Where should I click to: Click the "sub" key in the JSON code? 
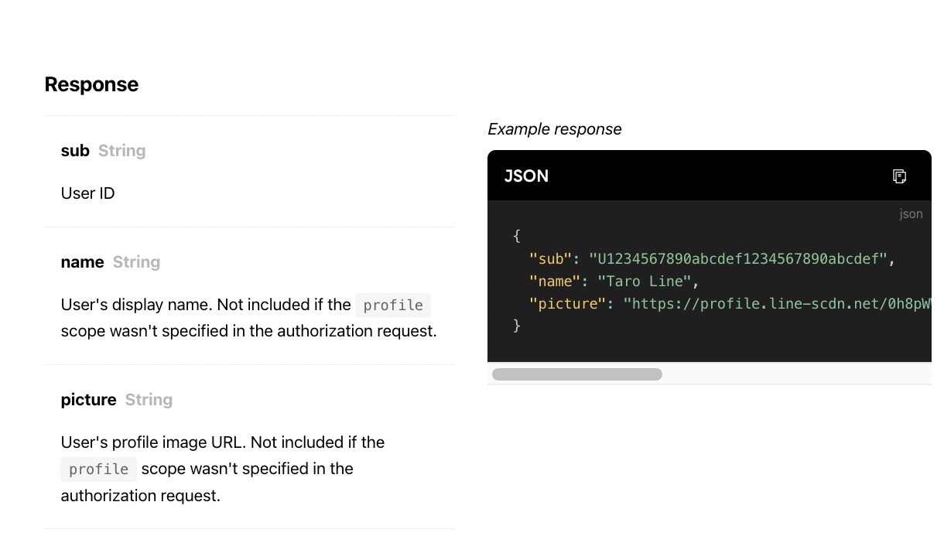[550, 258]
